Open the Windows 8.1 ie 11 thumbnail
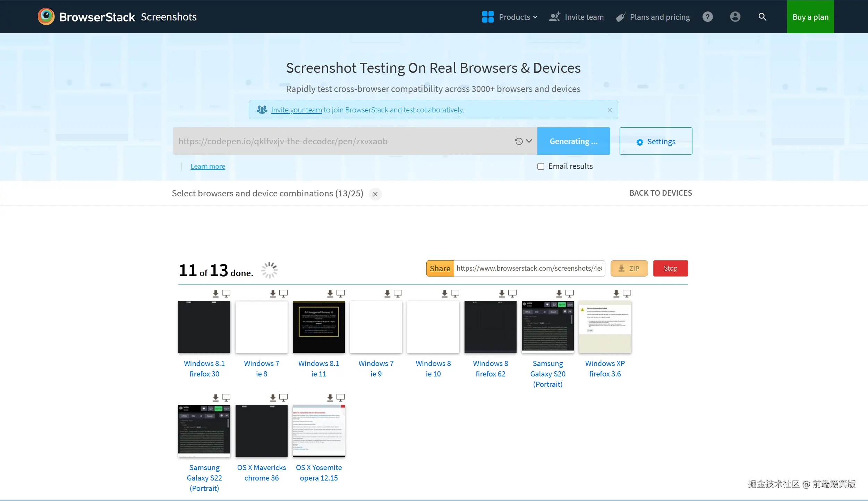The image size is (868, 501). point(318,327)
